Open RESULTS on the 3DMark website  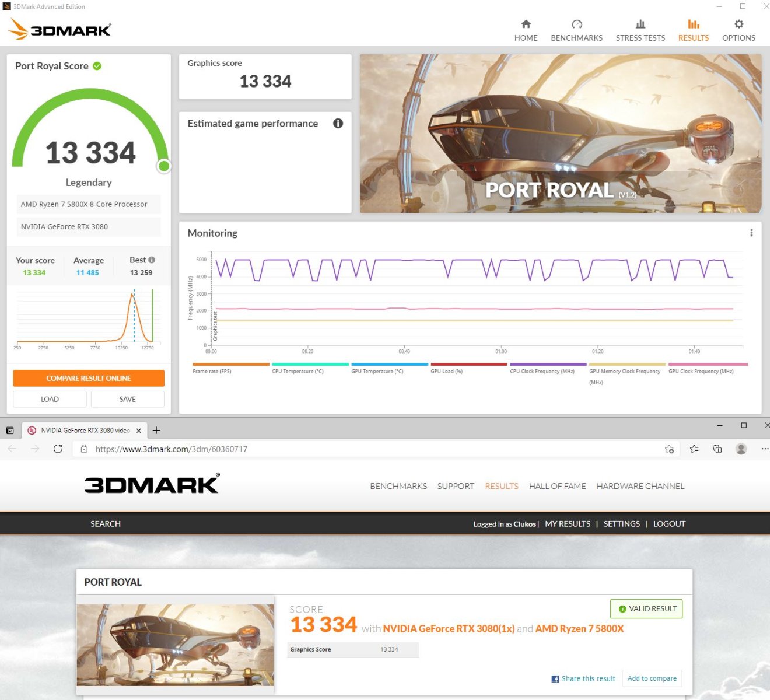pos(502,486)
